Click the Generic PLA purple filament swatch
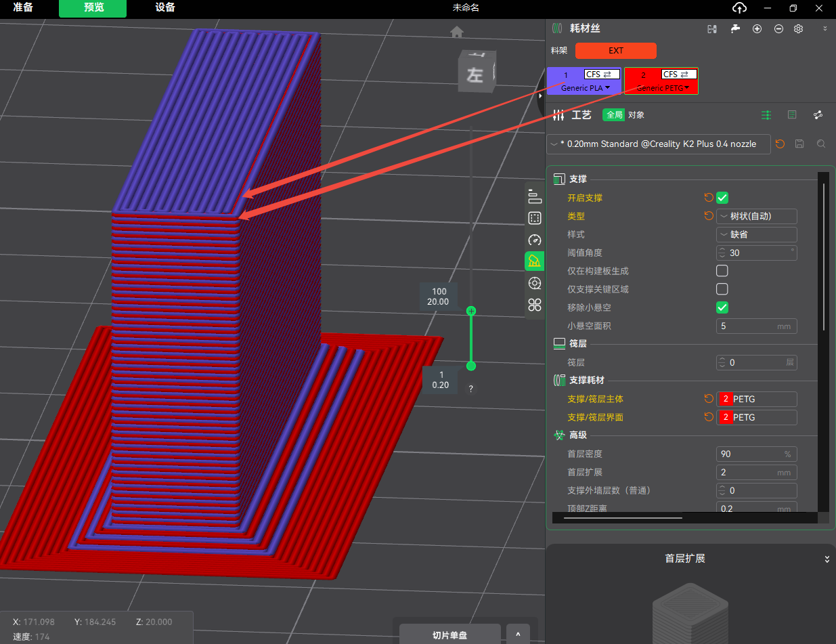Screen dimensions: 836x644 [585, 81]
